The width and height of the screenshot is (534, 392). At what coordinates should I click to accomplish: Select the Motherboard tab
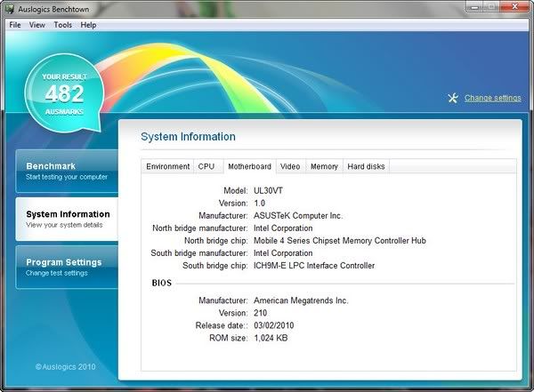pyautogui.click(x=249, y=166)
